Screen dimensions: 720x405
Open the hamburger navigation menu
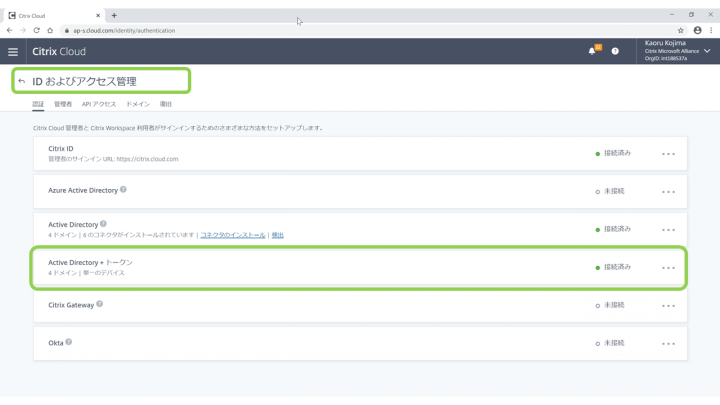[13, 52]
